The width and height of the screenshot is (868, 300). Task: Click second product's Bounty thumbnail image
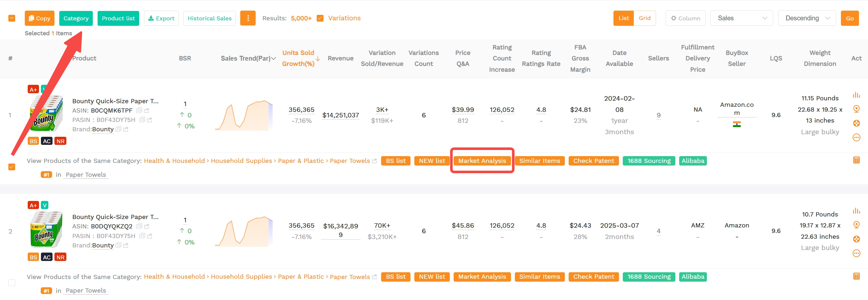pos(47,229)
